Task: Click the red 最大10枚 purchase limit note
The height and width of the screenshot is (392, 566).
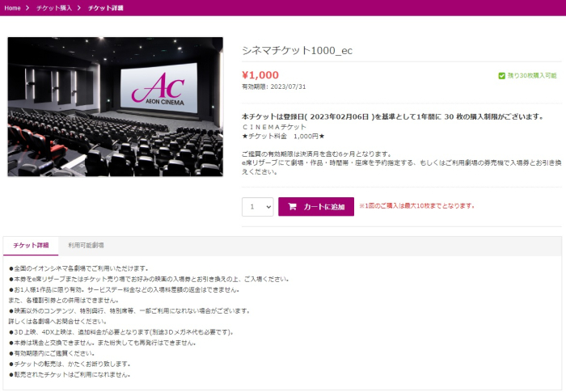Action: click(x=422, y=206)
